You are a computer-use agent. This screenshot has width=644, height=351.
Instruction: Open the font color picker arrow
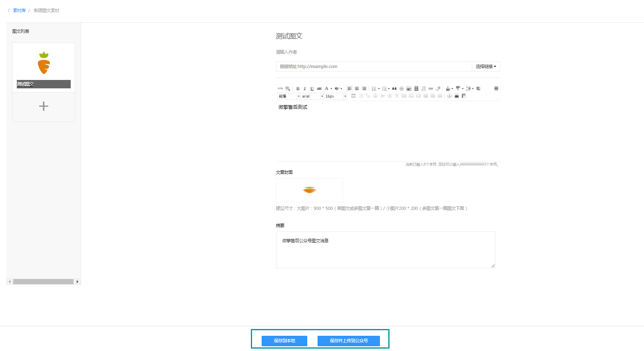[331, 89]
